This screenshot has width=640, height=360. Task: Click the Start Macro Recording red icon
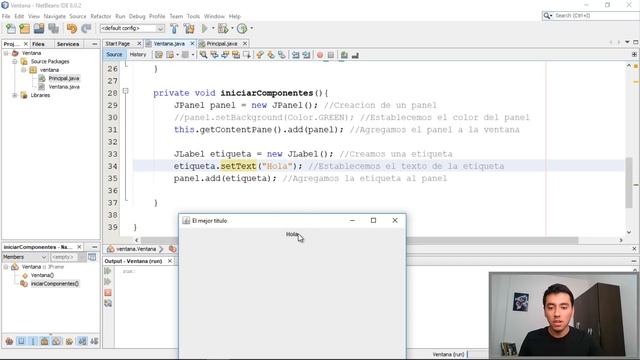click(320, 55)
